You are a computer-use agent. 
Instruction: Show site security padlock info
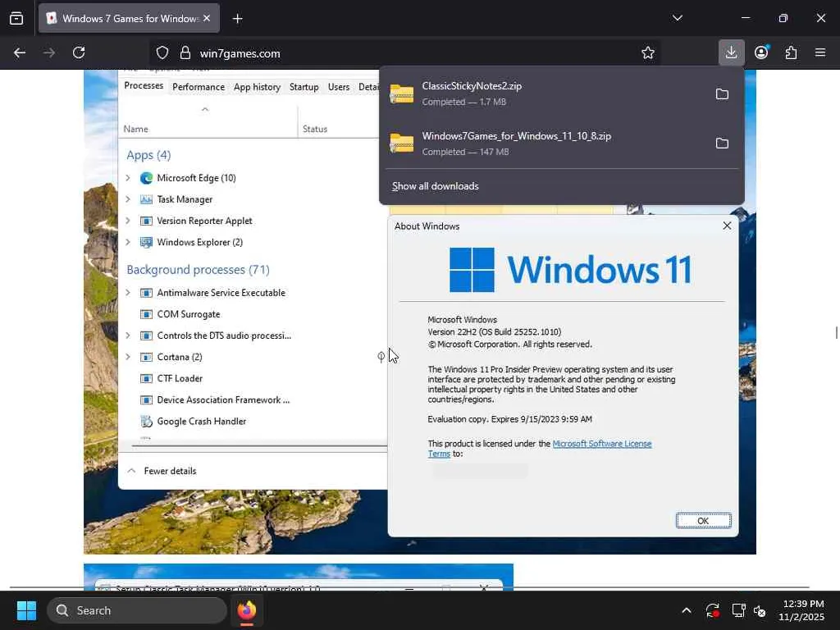pos(185,53)
